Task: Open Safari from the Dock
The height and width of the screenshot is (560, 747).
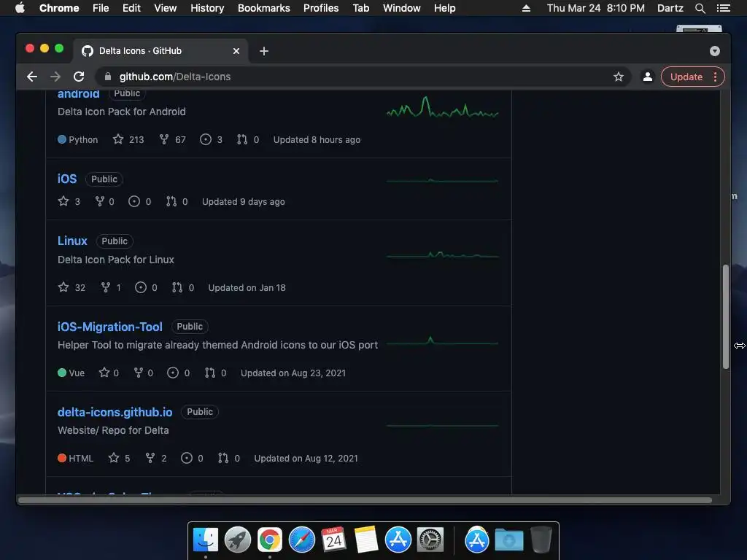Action: [x=301, y=540]
